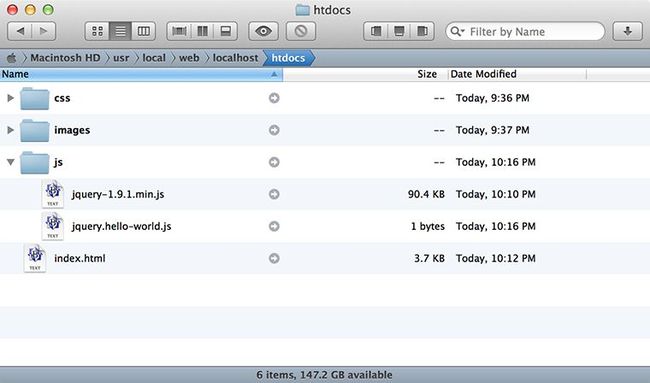Toggle the left shelf panel
Image resolution: width=650 pixels, height=383 pixels.
376,31
